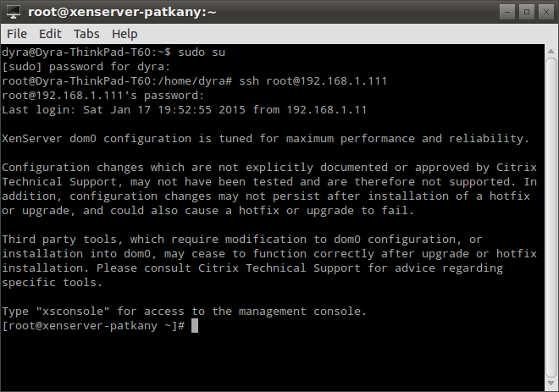Click the terminal window icon in title bar

pos(14,12)
